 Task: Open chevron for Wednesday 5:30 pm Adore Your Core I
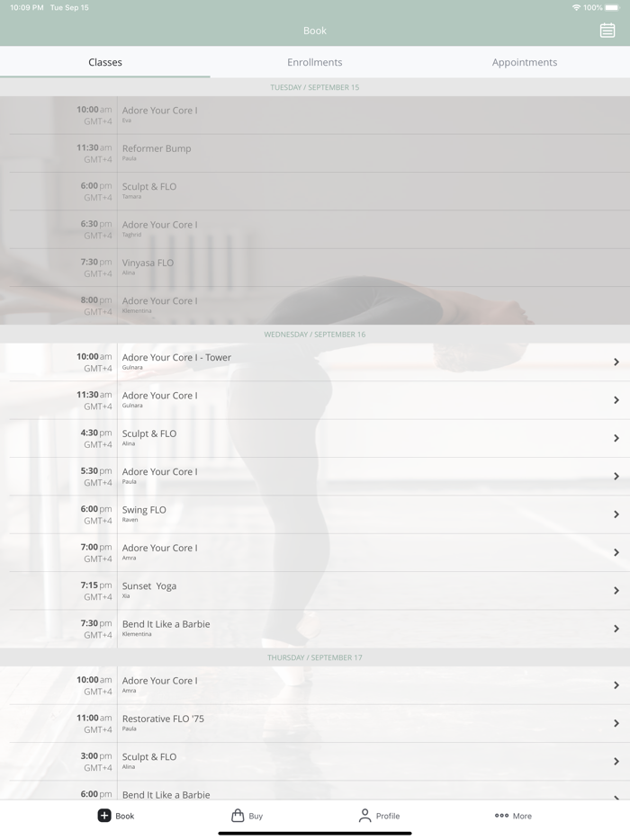616,477
